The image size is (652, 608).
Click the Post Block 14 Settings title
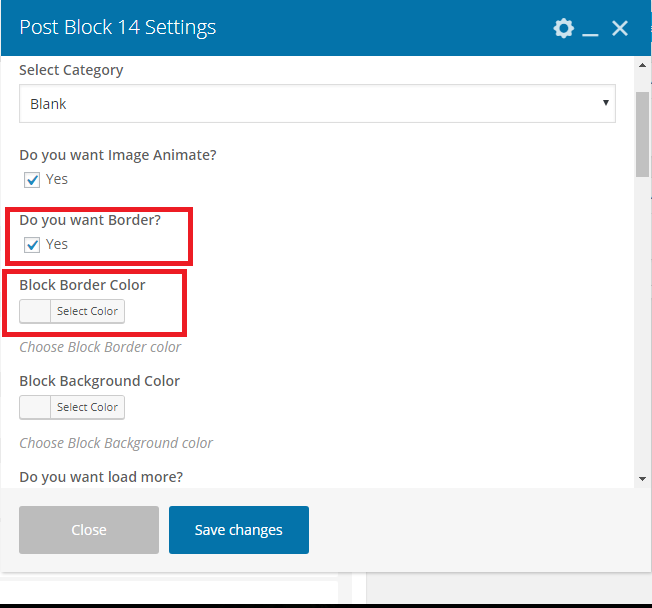118,28
